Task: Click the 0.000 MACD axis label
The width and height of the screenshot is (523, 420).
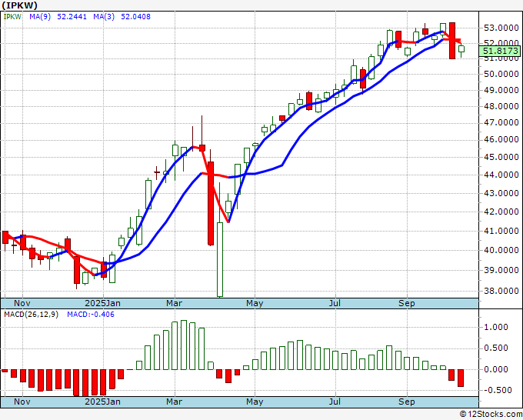Action: tap(495, 369)
